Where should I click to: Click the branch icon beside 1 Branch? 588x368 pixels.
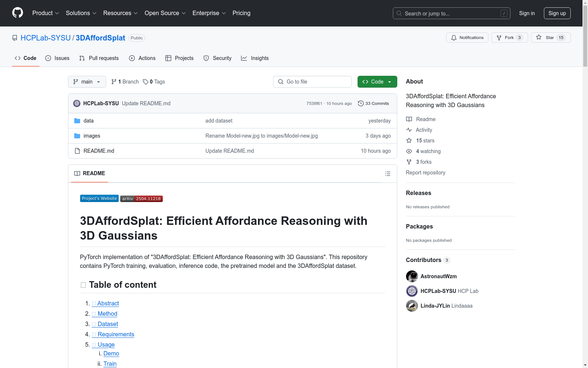pos(114,82)
